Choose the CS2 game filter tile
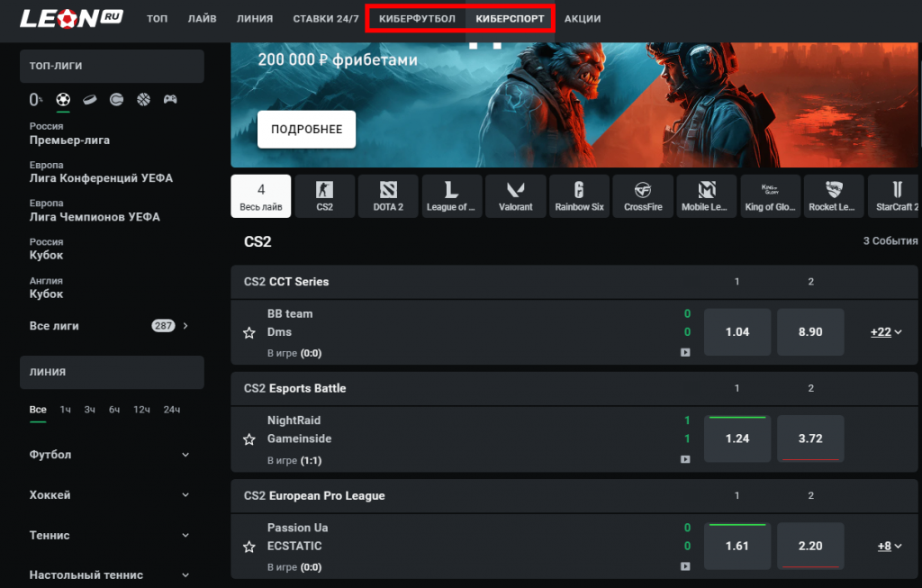Viewport: 922px width, 588px height. click(x=324, y=196)
